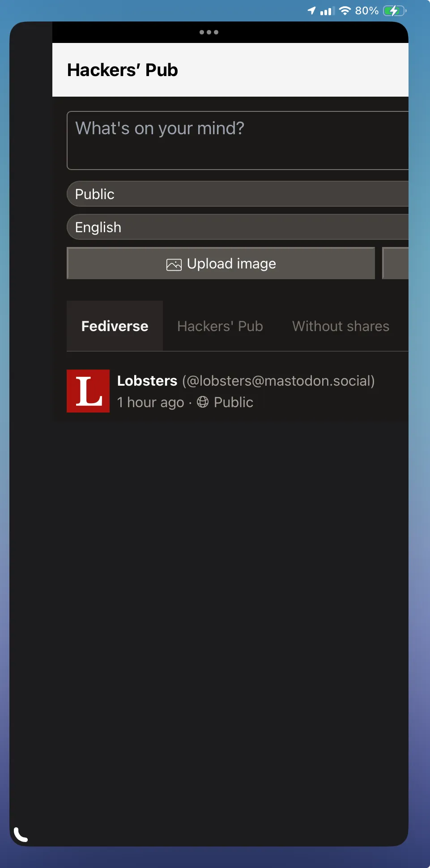Image resolution: width=430 pixels, height=868 pixels.
Task: Tap the cellular signal bars icon
Action: point(327,11)
